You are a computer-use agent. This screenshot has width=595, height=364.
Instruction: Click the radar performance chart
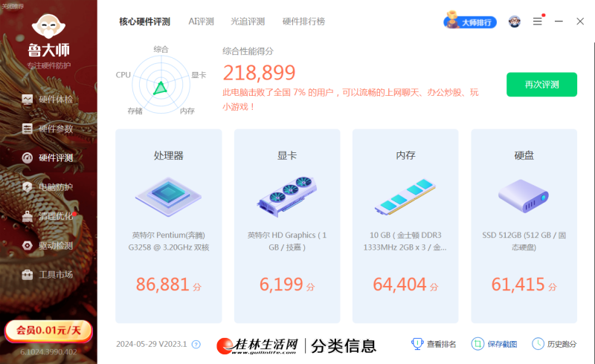(161, 85)
